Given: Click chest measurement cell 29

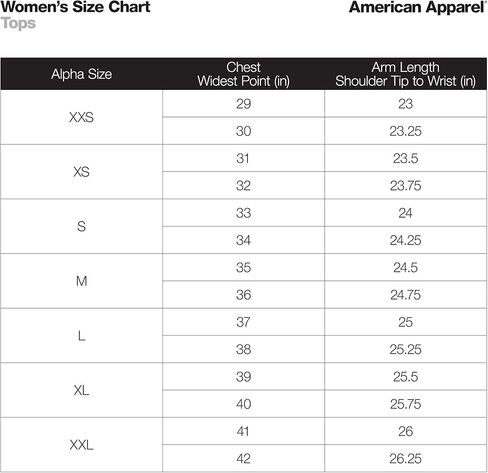Looking at the screenshot, I should point(243,104).
